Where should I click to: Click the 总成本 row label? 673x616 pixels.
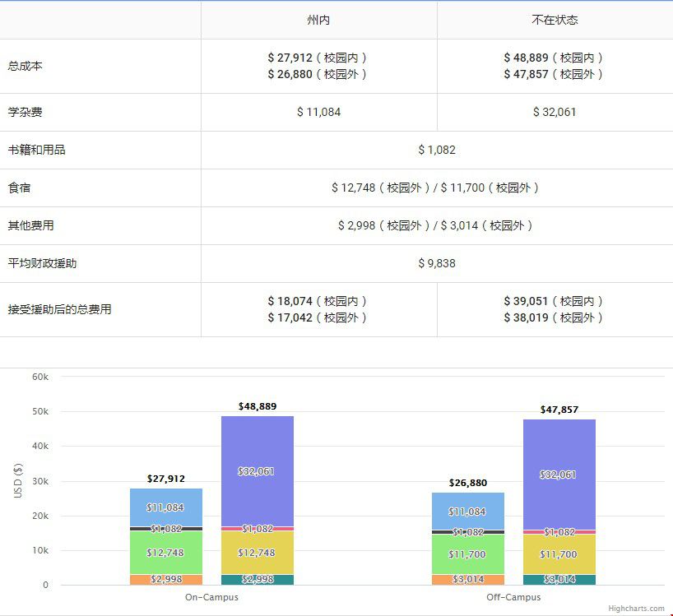pos(26,66)
